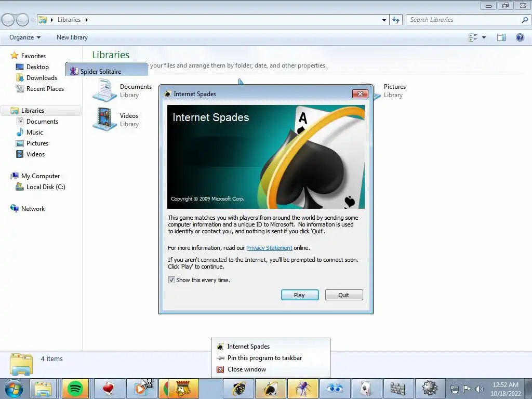Viewport: 532px width, 399px height.
Task: Uncheck 'Show this every time' checkbox
Action: (x=171, y=280)
